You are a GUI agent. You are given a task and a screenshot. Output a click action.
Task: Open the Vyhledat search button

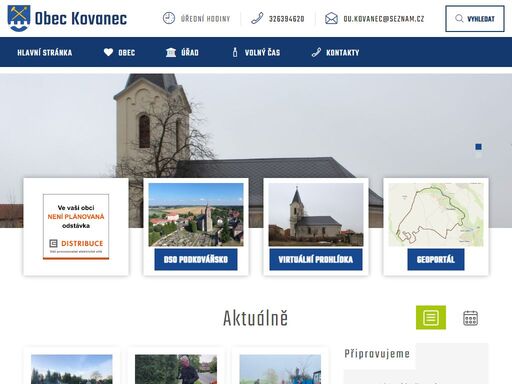click(475, 19)
